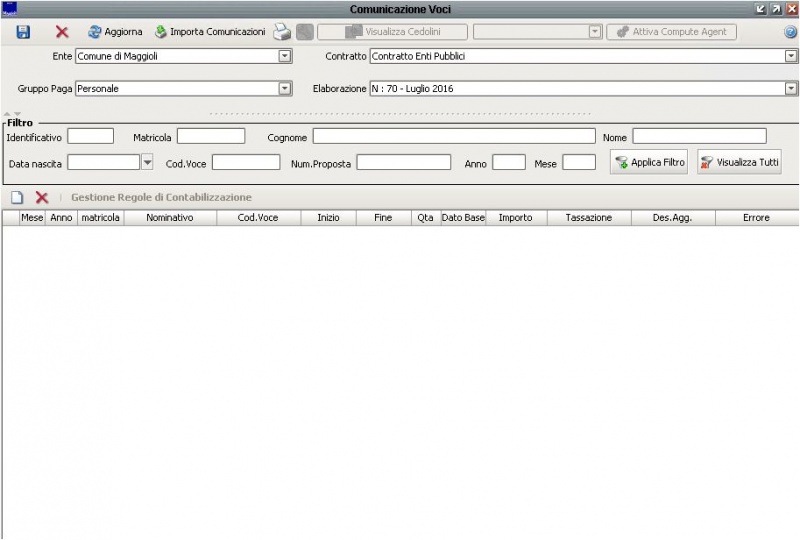Expand the Ente dropdown
800x540 pixels.
pos(285,56)
